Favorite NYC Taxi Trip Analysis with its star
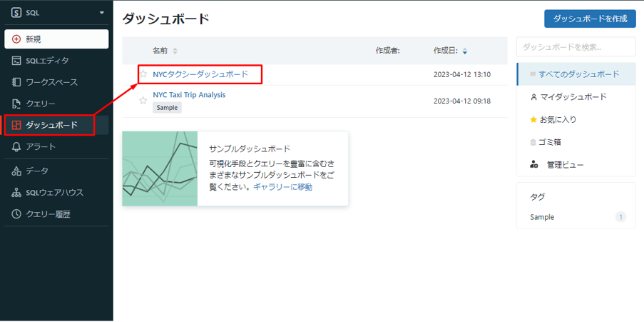 143,101
